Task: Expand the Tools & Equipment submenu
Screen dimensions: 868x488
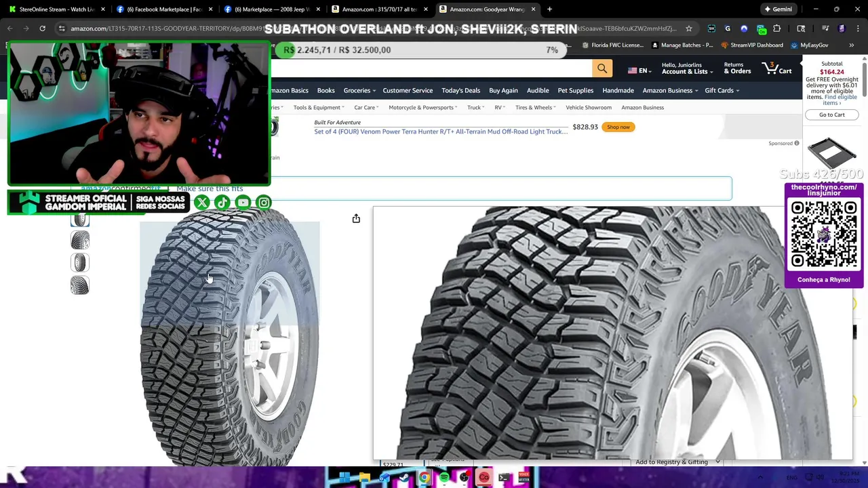Action: tap(319, 107)
